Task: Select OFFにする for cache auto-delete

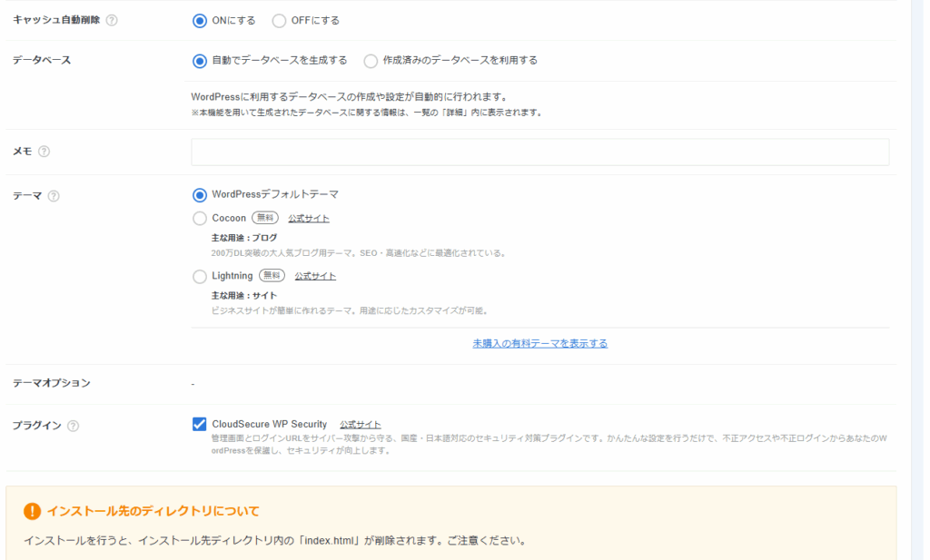Action: 279,20
